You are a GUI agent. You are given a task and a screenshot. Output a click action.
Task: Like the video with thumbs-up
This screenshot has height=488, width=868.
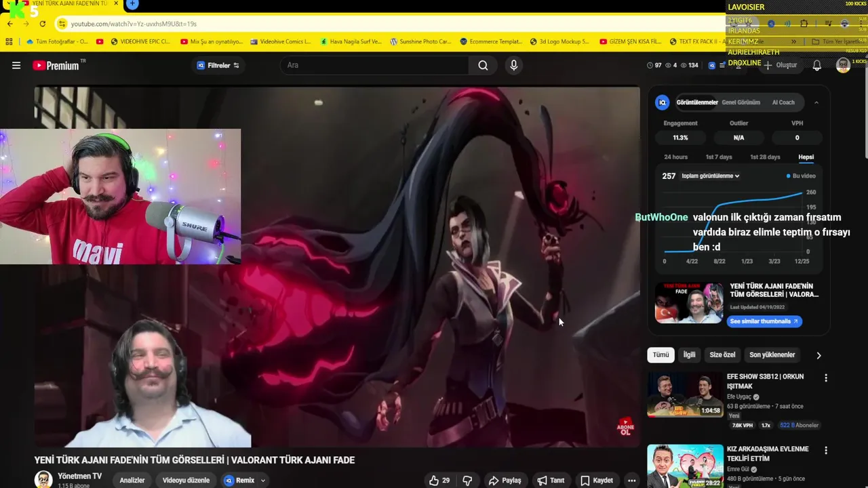(x=439, y=481)
